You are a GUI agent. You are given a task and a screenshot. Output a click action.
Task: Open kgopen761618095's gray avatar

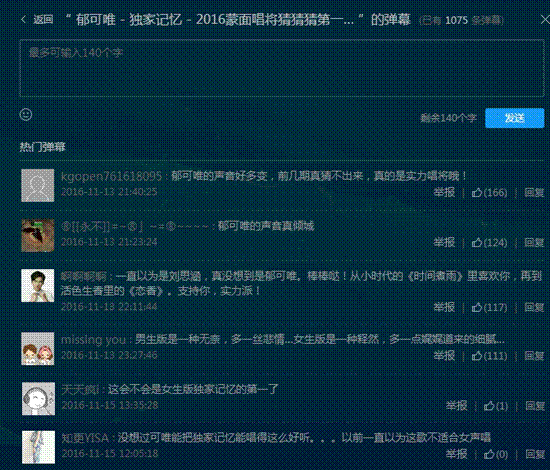click(x=38, y=186)
